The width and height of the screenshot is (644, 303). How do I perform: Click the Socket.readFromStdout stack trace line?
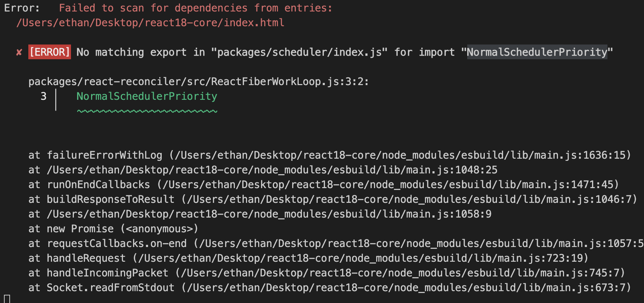(x=330, y=288)
